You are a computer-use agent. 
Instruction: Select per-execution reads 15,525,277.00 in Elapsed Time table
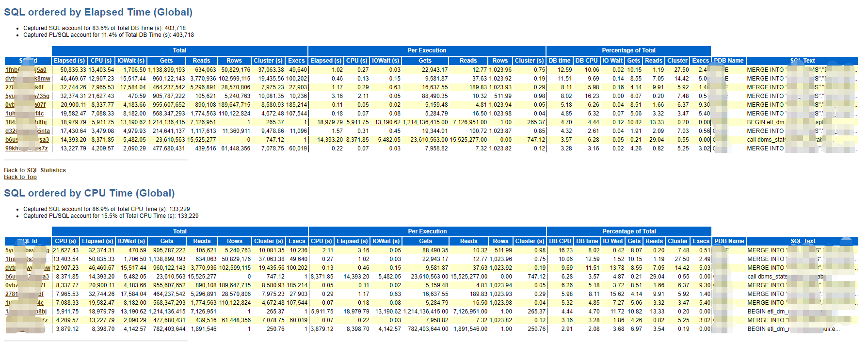pos(468,140)
